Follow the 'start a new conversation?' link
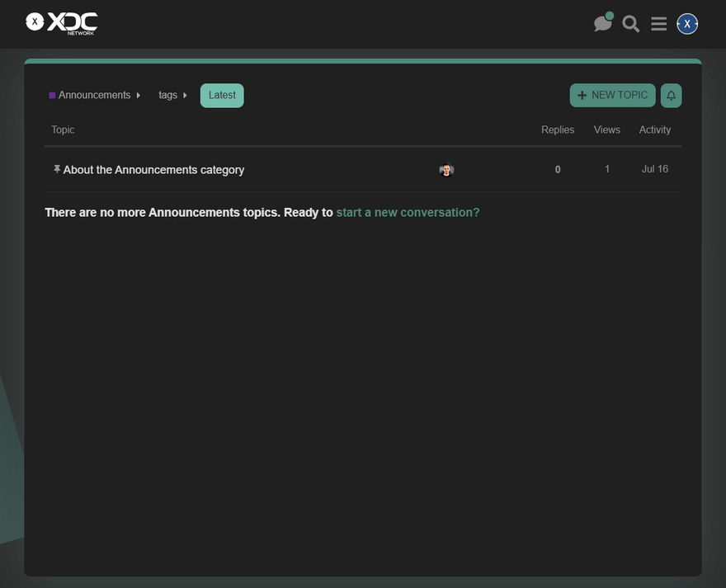The width and height of the screenshot is (726, 588). click(408, 213)
